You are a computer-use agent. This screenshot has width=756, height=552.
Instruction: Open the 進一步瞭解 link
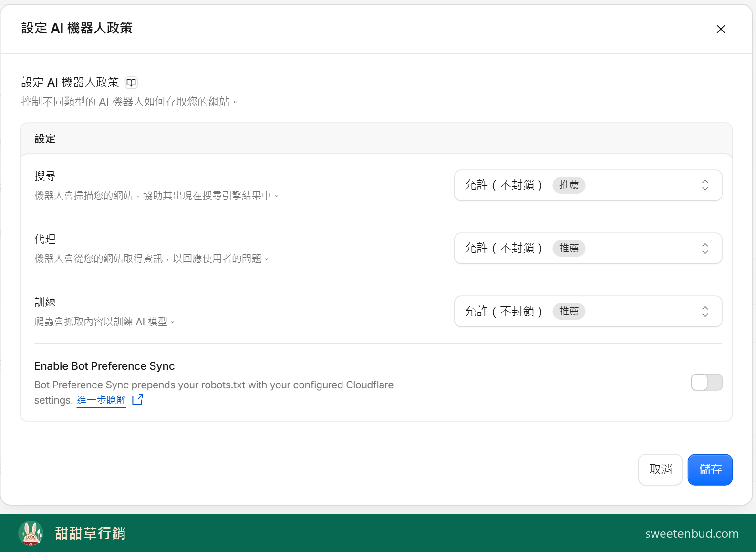[x=101, y=400]
